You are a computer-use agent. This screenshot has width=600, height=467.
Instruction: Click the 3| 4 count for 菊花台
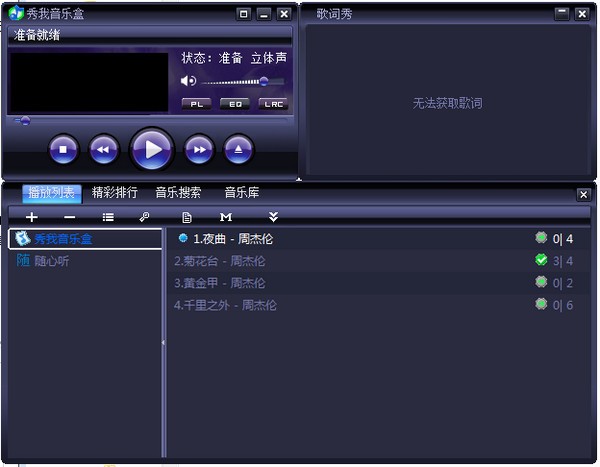(x=562, y=261)
